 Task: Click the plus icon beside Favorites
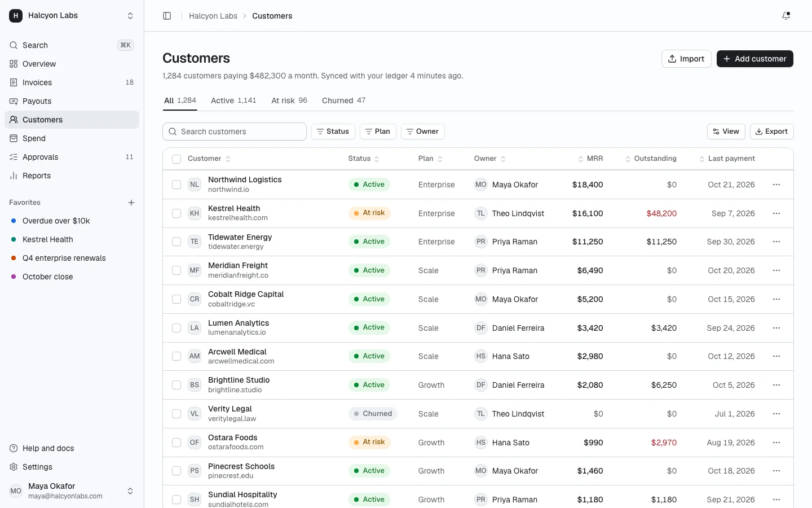pos(131,203)
